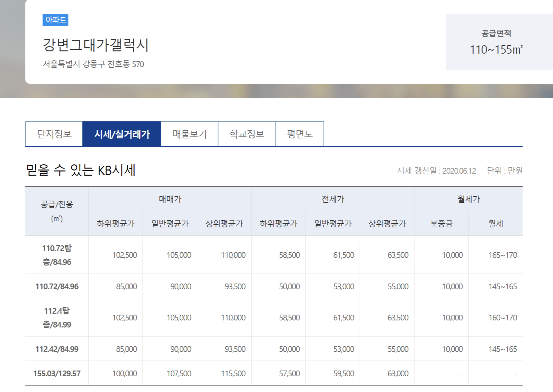This screenshot has width=553, height=392.
Task: Select the 시세/실거래가 tab
Action: pos(122,134)
